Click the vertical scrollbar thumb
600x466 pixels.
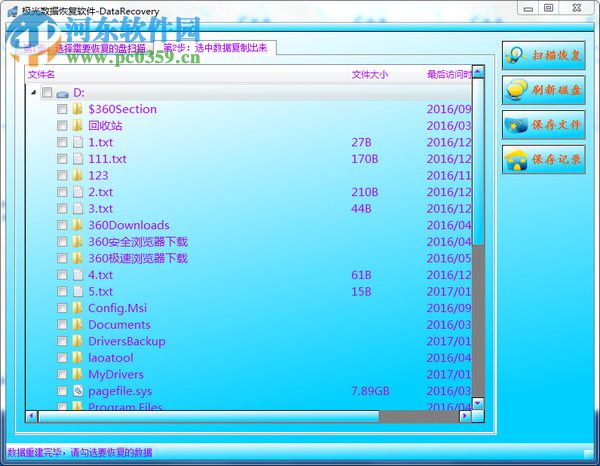[x=478, y=161]
